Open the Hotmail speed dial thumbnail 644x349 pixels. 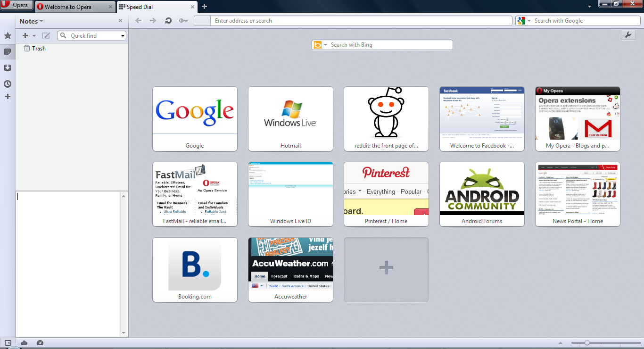290,119
